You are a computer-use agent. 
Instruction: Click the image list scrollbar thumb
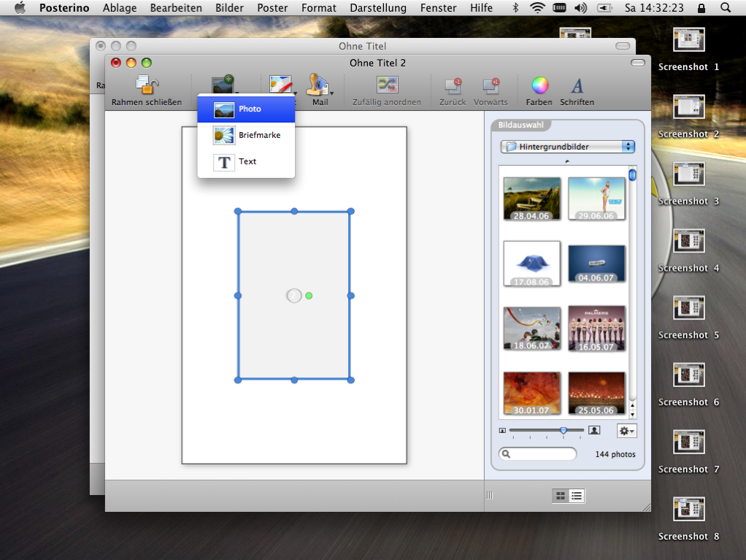click(x=632, y=175)
